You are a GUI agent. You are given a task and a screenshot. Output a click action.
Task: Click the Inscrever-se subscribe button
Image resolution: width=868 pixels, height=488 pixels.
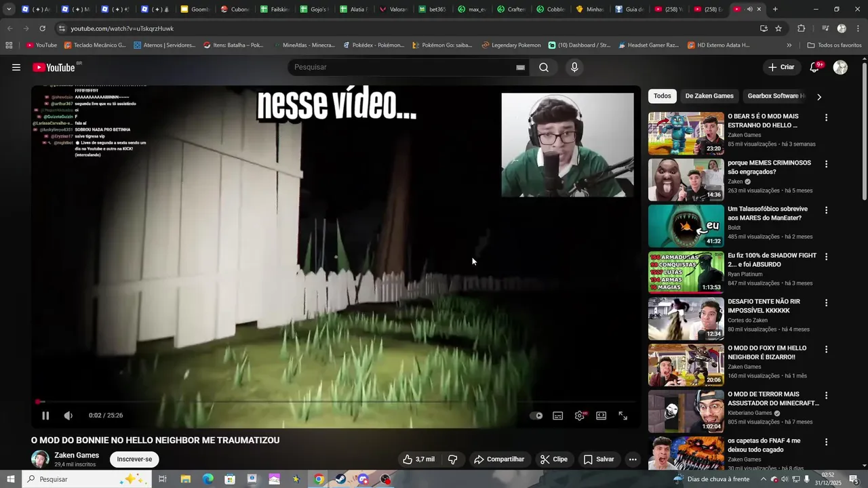(x=134, y=459)
